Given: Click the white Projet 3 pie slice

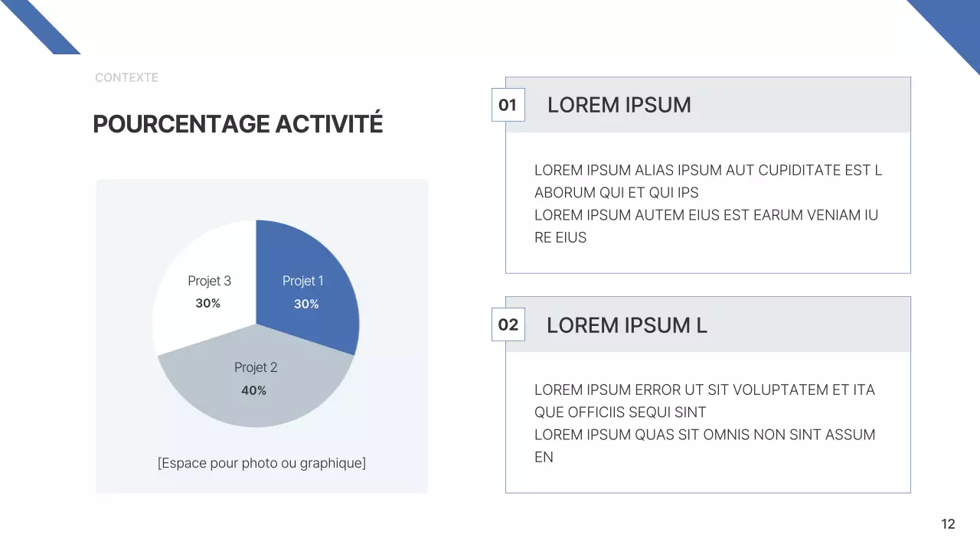Looking at the screenshot, I should (184, 321).
